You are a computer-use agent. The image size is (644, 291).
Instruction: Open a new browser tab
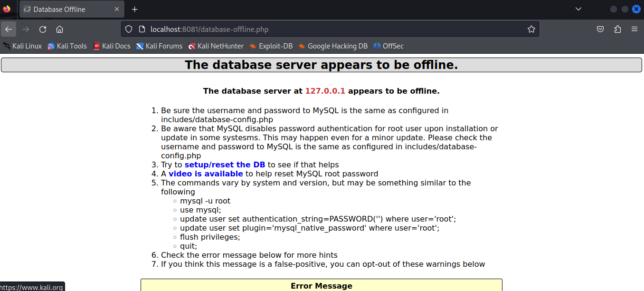(135, 9)
